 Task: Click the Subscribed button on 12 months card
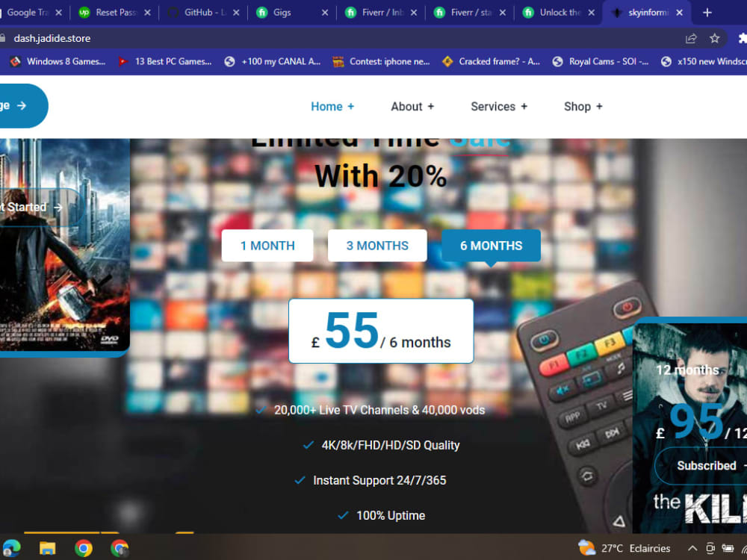[701, 466]
